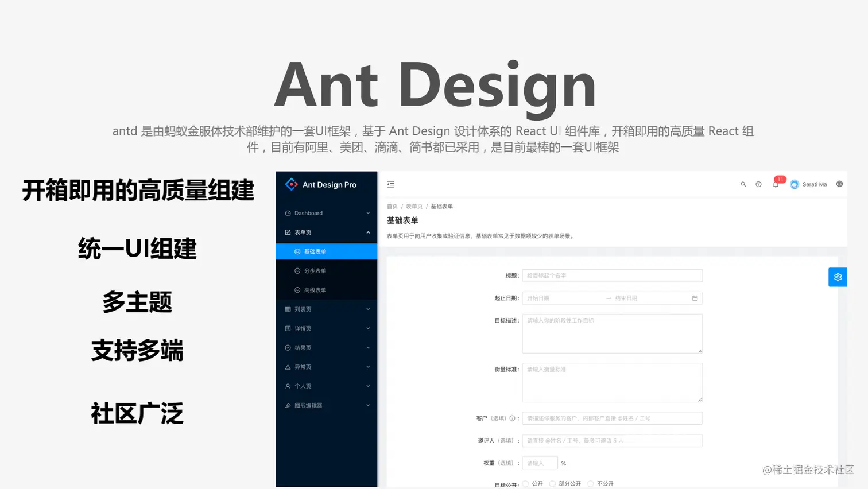
Task: Open the 结果页 menu item
Action: [x=326, y=348]
